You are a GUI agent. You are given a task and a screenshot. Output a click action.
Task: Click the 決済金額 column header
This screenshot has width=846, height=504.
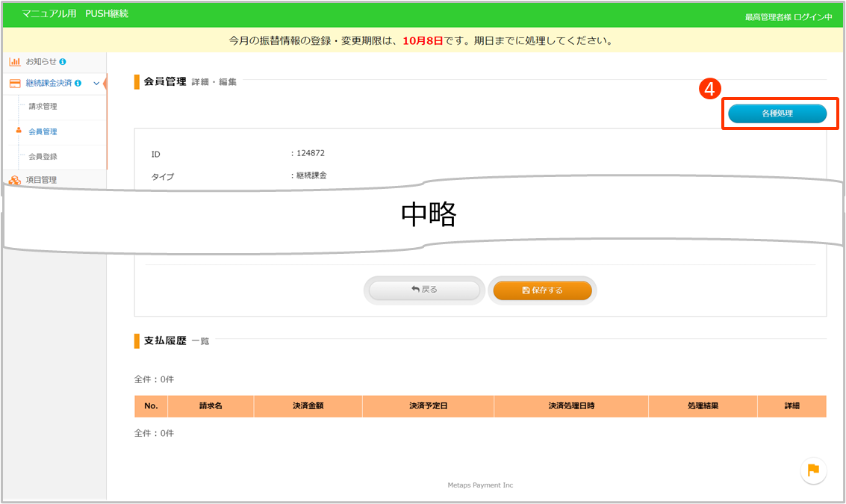pos(308,406)
